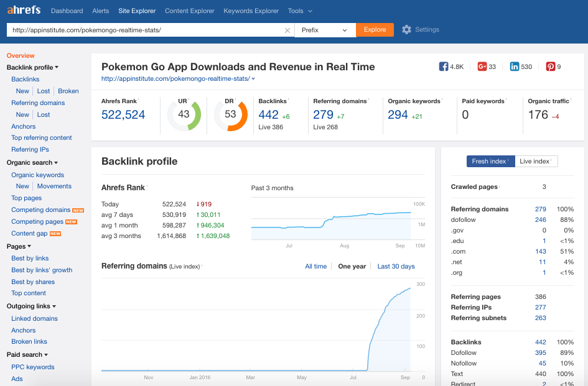Open the Tools dropdown menu
The width and height of the screenshot is (588, 386).
(x=300, y=11)
